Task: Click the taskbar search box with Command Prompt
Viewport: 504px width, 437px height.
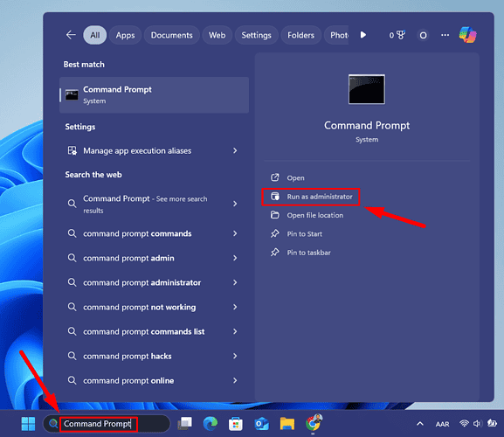Action: (107, 424)
